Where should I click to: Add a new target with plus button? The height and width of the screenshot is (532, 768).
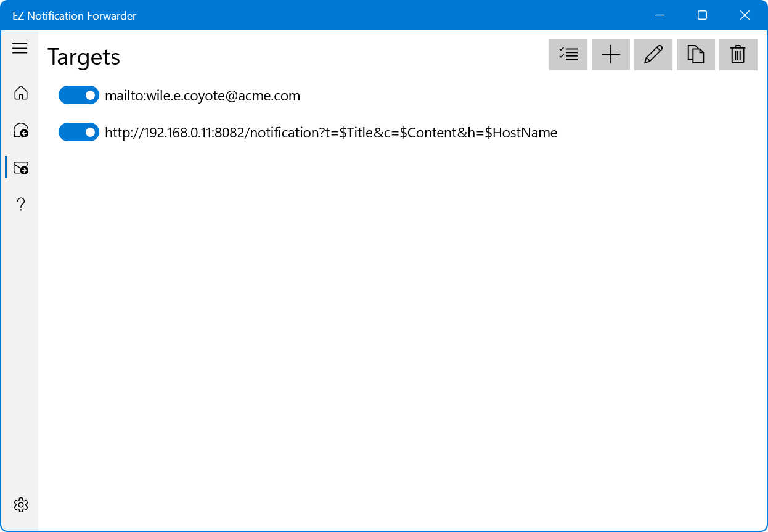(610, 55)
